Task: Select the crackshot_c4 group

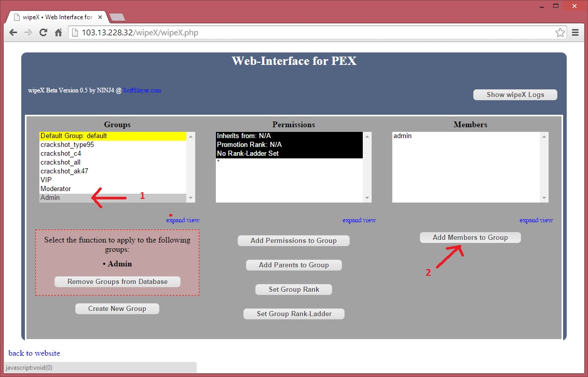Action: (113, 154)
